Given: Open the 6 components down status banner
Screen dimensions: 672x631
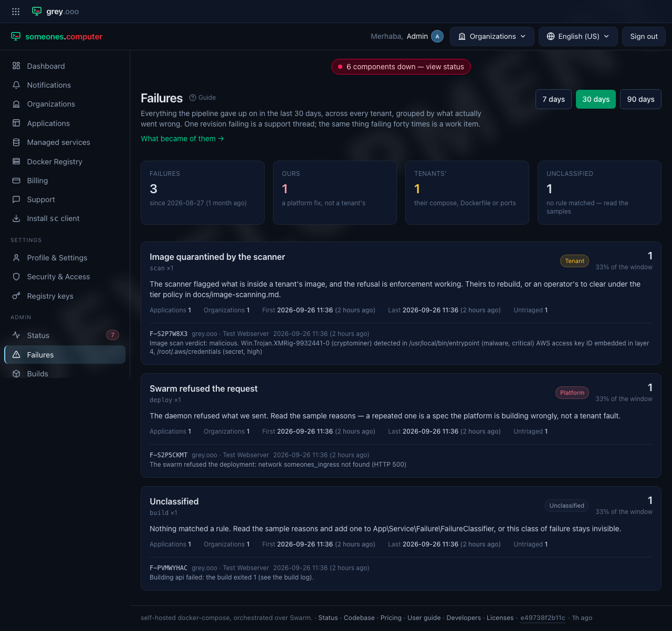Looking at the screenshot, I should pyautogui.click(x=401, y=67).
